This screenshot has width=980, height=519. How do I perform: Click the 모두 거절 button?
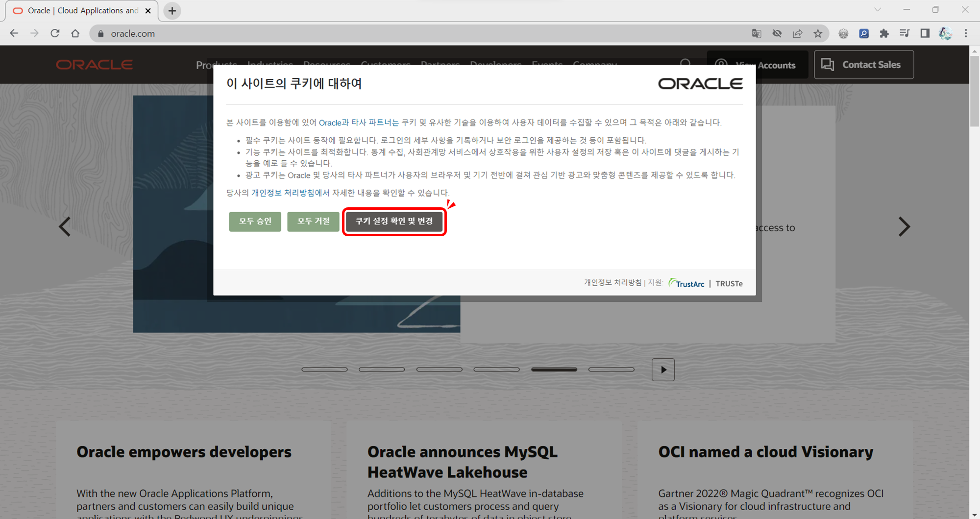pos(313,222)
